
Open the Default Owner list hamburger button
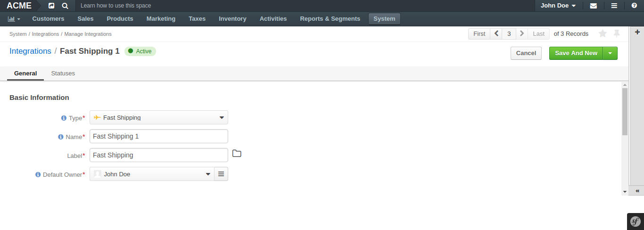point(221,174)
